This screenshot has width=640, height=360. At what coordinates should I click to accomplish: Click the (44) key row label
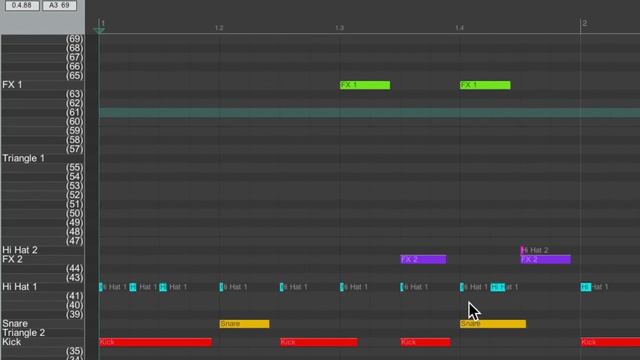click(75, 269)
